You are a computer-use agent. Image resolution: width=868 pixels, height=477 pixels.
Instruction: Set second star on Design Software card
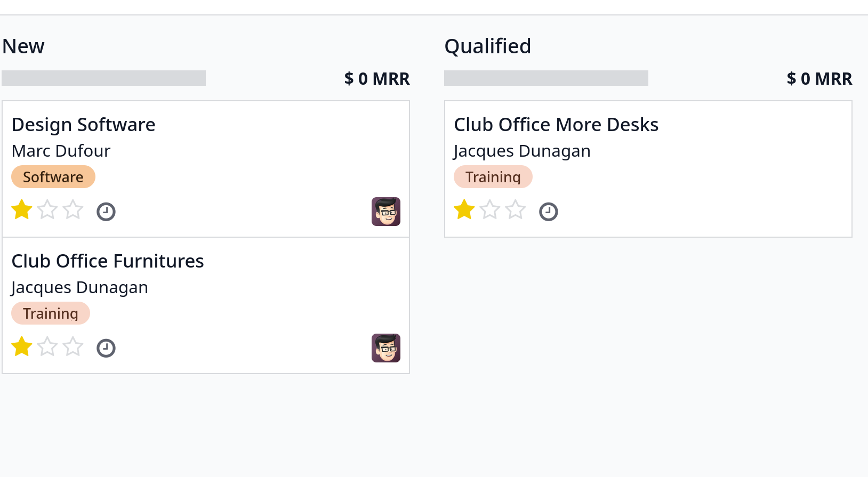pos(47,209)
